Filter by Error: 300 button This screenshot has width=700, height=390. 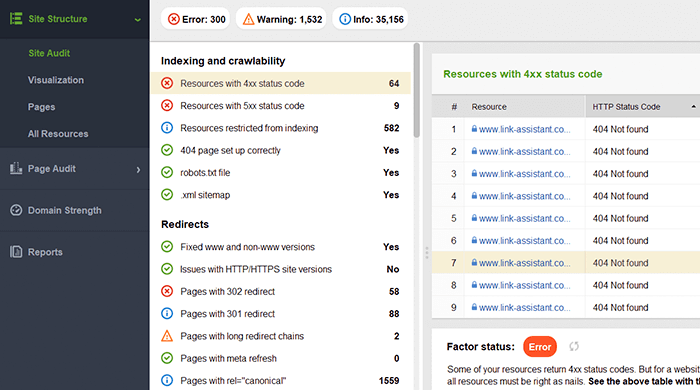(x=196, y=19)
